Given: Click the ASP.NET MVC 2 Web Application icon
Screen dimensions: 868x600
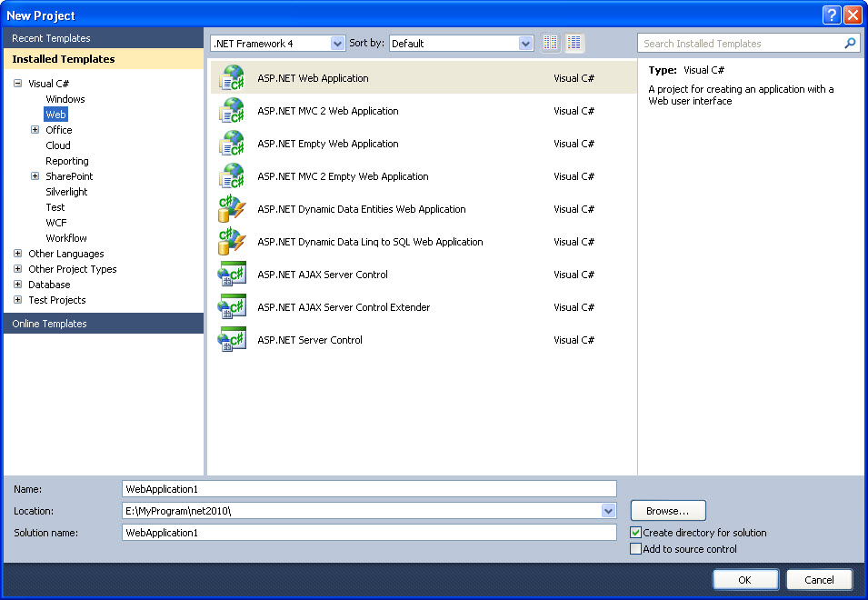Looking at the screenshot, I should point(233,111).
